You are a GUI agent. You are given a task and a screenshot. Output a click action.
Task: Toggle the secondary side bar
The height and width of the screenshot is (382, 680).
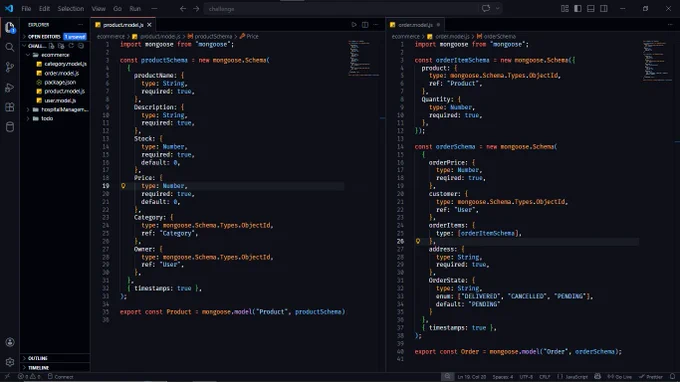point(604,9)
